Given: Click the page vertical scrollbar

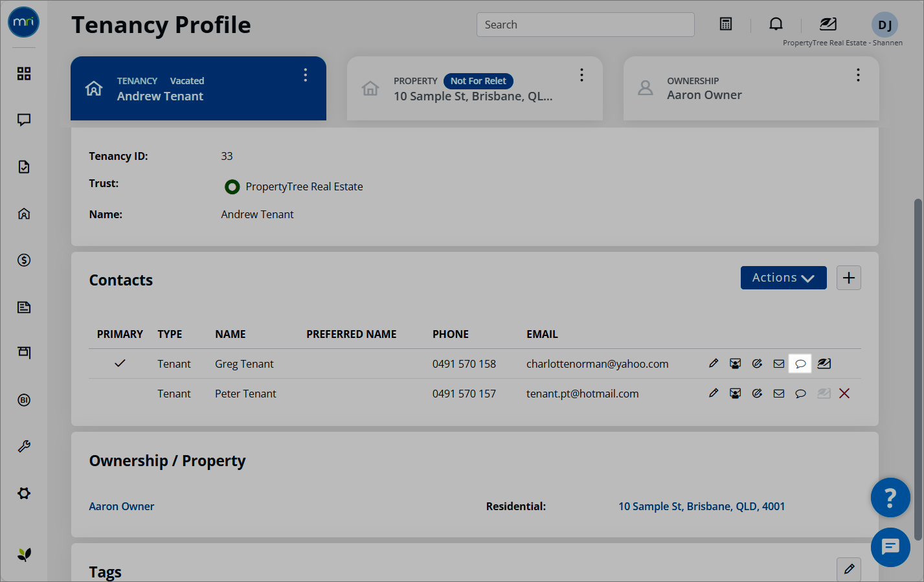Looking at the screenshot, I should tap(918, 369).
